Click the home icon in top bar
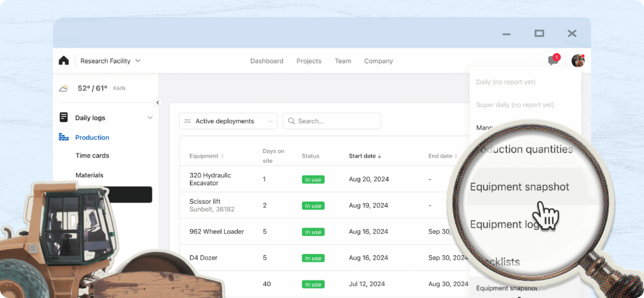The height and width of the screenshot is (298, 644). click(64, 61)
